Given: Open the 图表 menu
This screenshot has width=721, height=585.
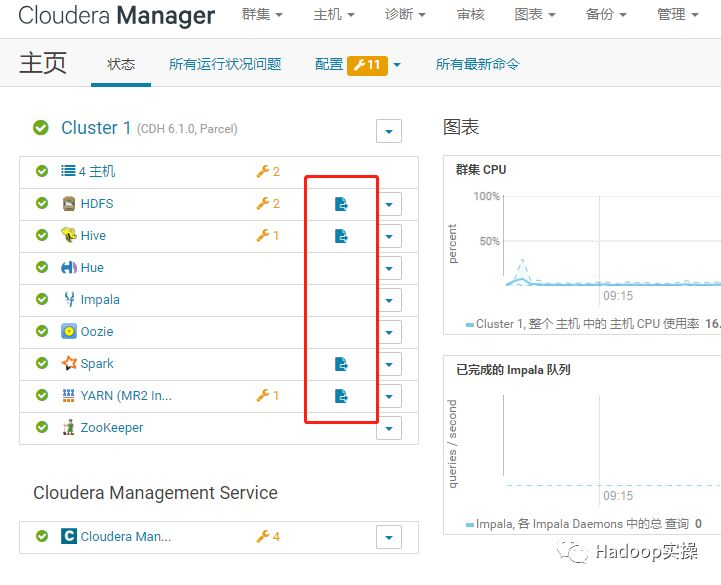Looking at the screenshot, I should click(x=535, y=15).
